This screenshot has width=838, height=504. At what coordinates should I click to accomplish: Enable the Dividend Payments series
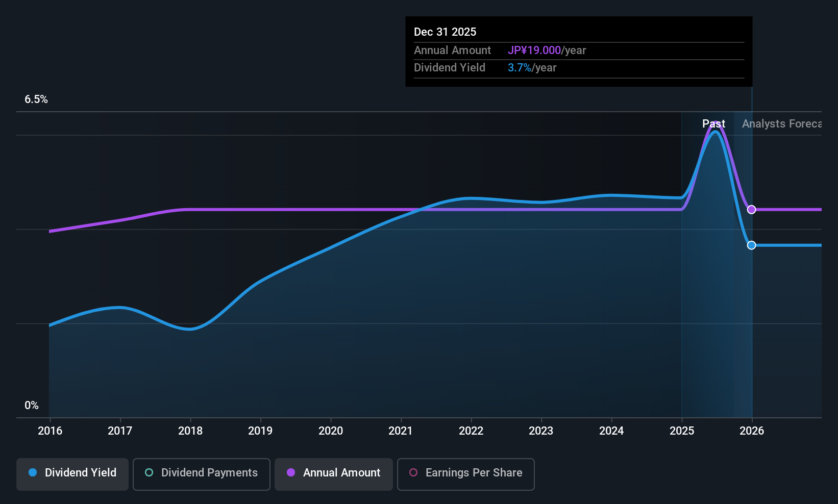pyautogui.click(x=201, y=474)
